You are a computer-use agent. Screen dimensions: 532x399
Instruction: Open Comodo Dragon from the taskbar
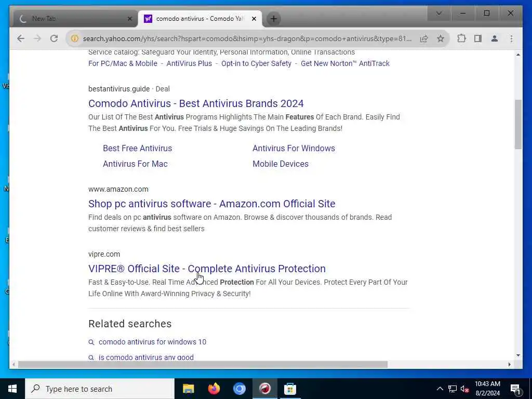pos(264,389)
